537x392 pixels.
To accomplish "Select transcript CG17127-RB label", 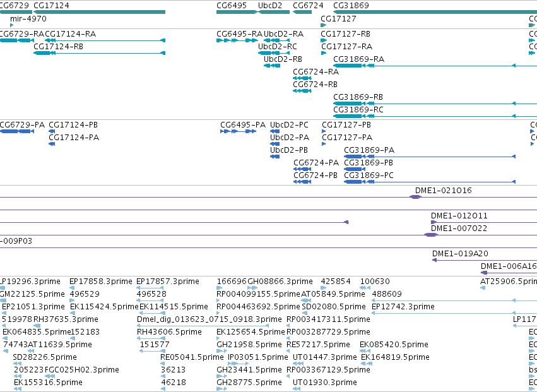I will [345, 34].
